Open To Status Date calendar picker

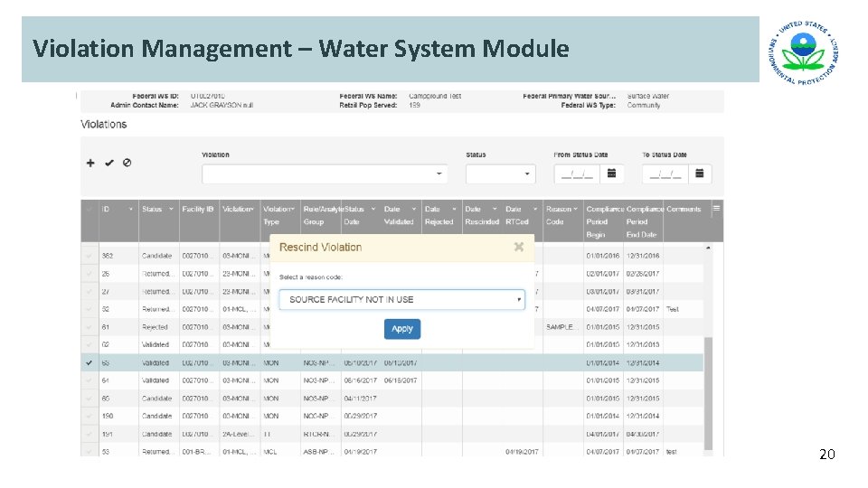(x=700, y=174)
